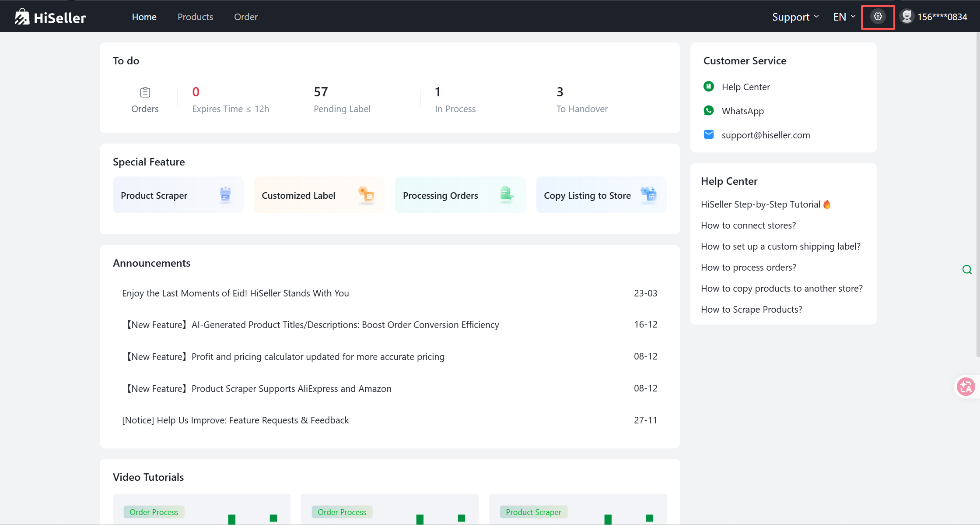Viewport: 980px width, 525px height.
Task: Open settings gear icon in header
Action: (x=878, y=17)
